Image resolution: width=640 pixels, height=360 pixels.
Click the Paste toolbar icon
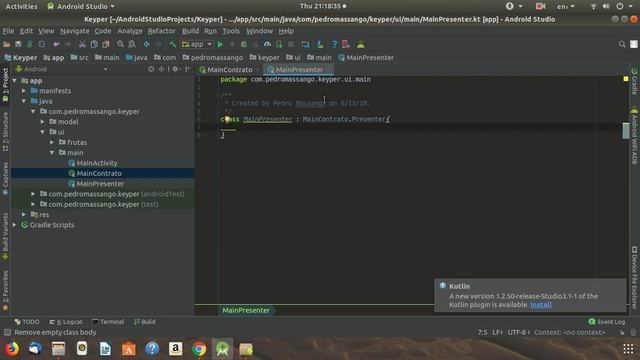[106, 44]
